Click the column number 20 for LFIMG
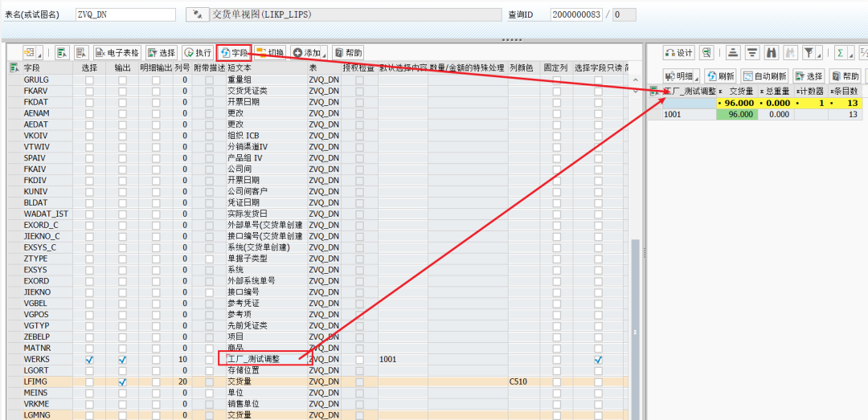The image size is (868, 420). 182,381
